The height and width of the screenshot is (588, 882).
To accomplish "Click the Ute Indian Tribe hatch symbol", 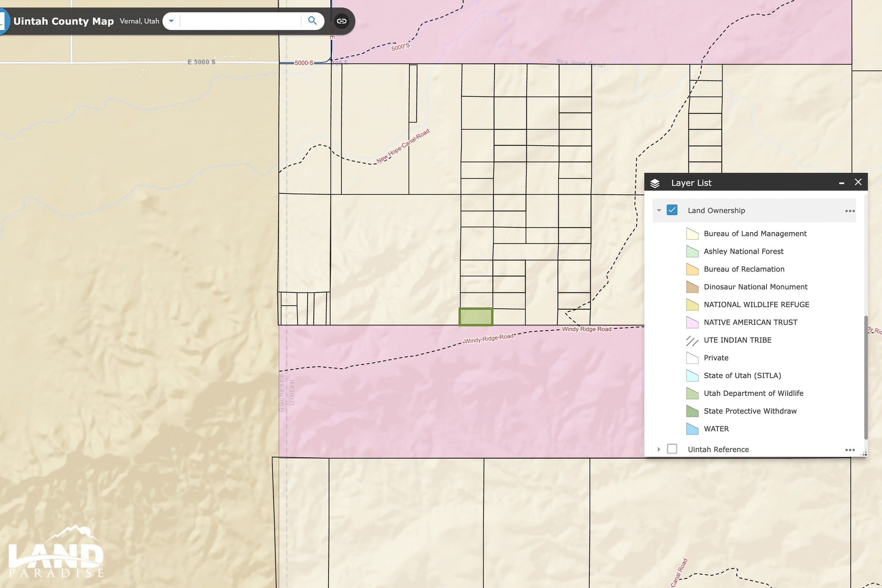I will (x=692, y=340).
